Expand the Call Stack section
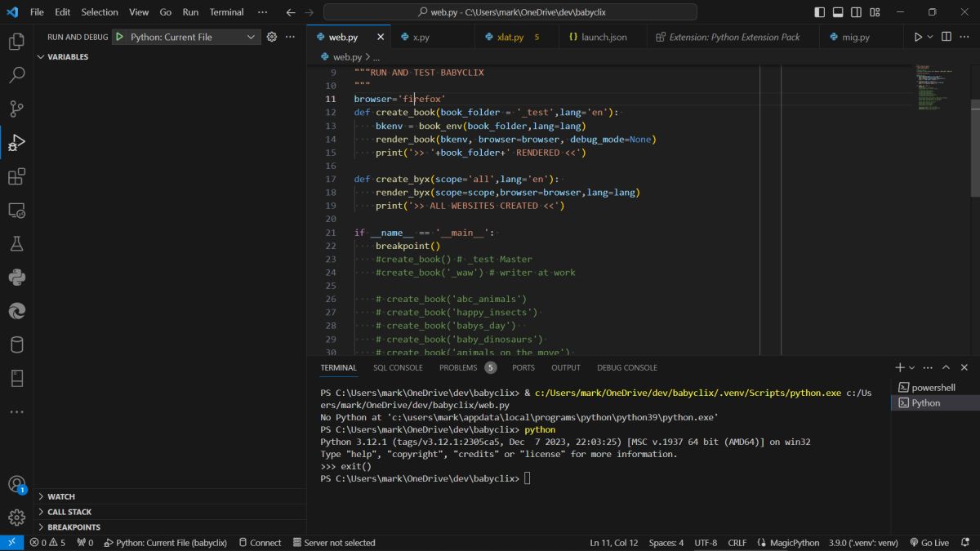 click(x=69, y=512)
